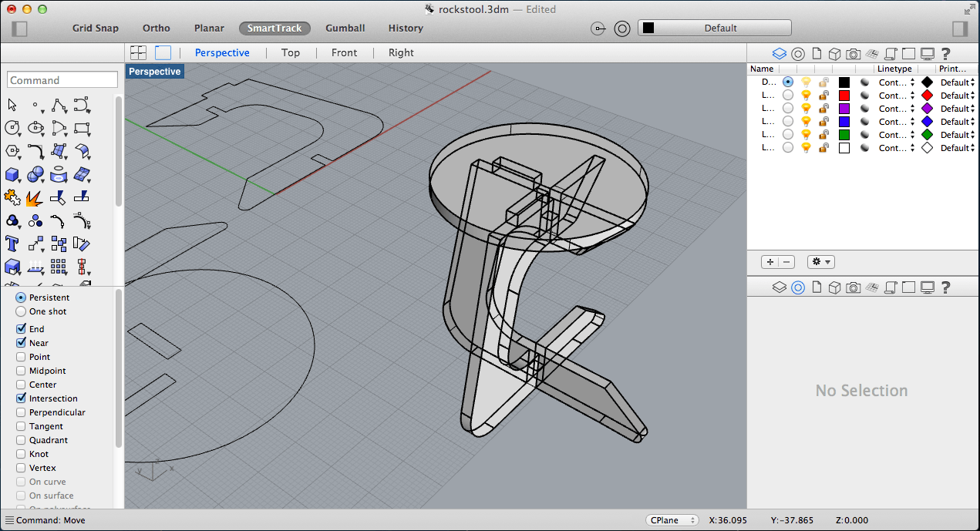Toggle SmartTrack

coord(274,29)
